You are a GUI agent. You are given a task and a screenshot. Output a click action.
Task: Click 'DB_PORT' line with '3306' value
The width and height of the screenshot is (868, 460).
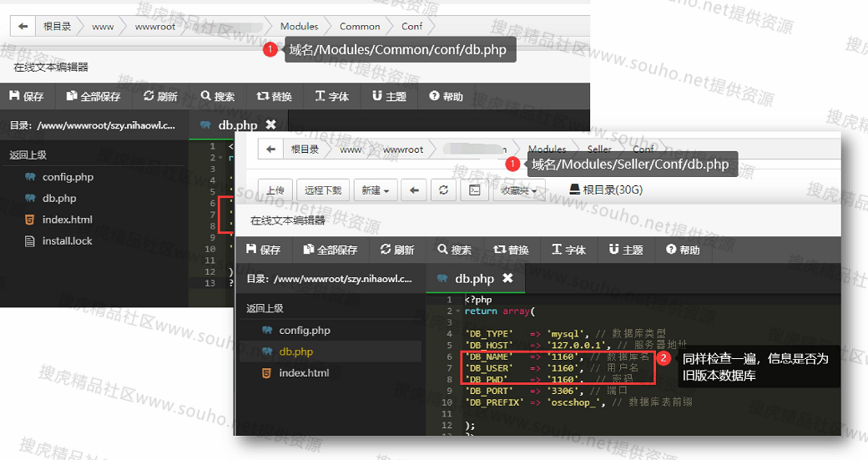point(546,391)
